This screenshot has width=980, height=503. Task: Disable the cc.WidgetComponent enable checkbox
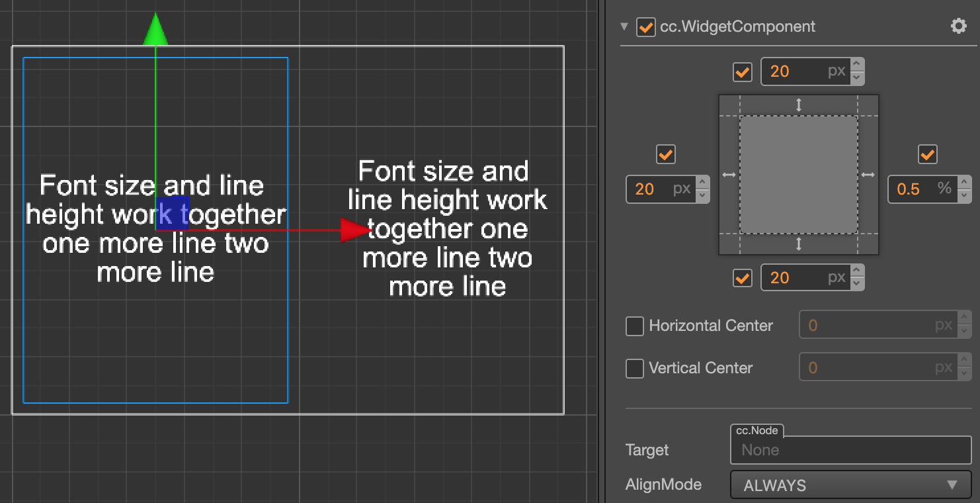[645, 27]
